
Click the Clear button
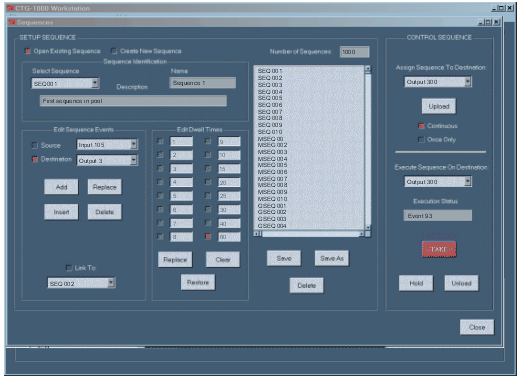click(x=223, y=259)
